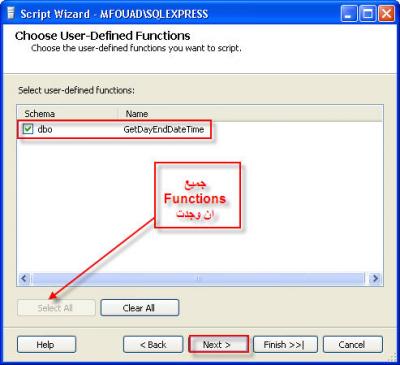Click the horizontal scrollbar left arrow
Screen dimensions: 400x365
pyautogui.click(x=24, y=278)
